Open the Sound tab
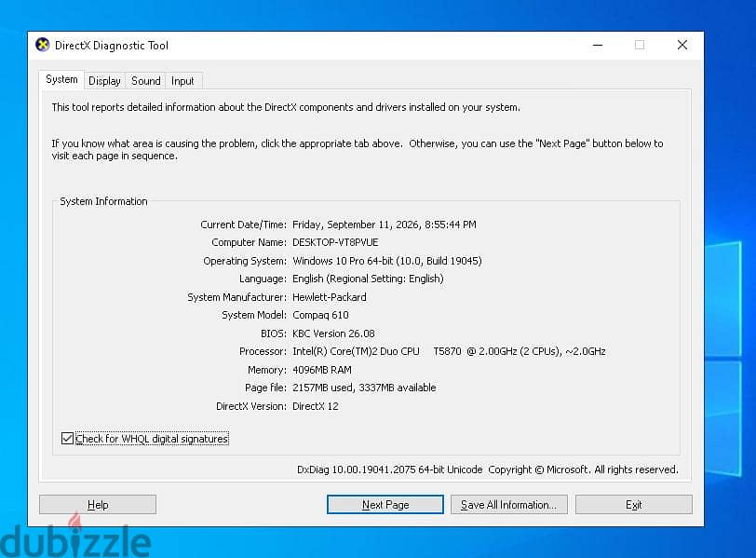756x558 pixels. (145, 81)
